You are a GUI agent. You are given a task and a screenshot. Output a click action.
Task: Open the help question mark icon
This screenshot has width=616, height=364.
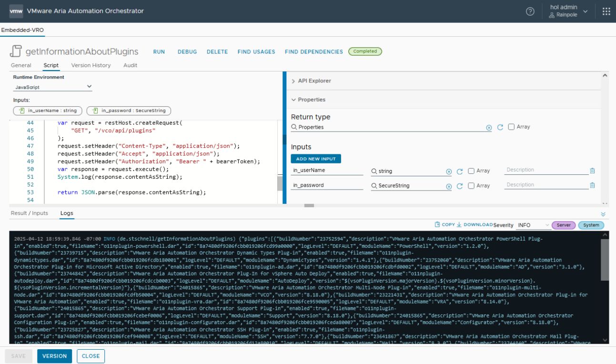[x=530, y=11]
